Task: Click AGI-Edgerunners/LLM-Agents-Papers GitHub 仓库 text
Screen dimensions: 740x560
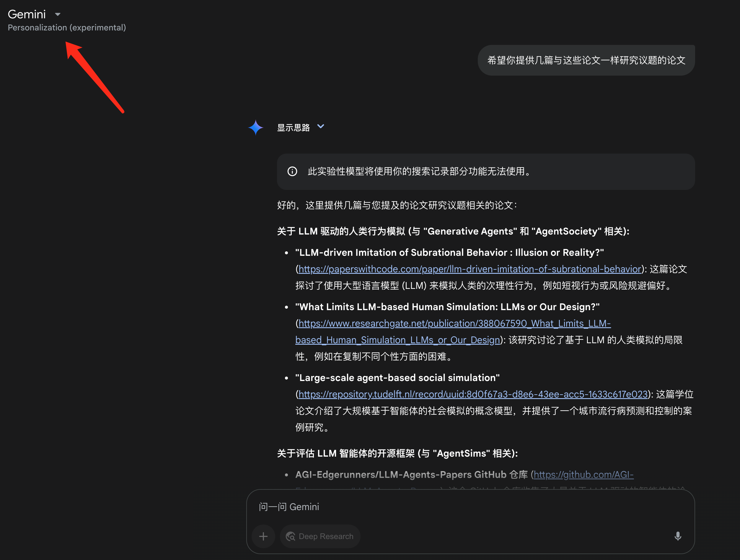Action: [x=411, y=474]
